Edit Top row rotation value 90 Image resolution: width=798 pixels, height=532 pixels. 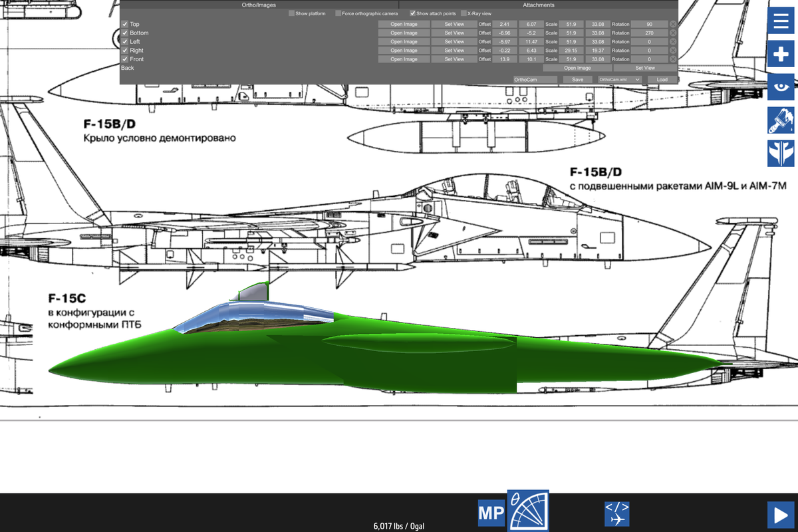(x=649, y=24)
